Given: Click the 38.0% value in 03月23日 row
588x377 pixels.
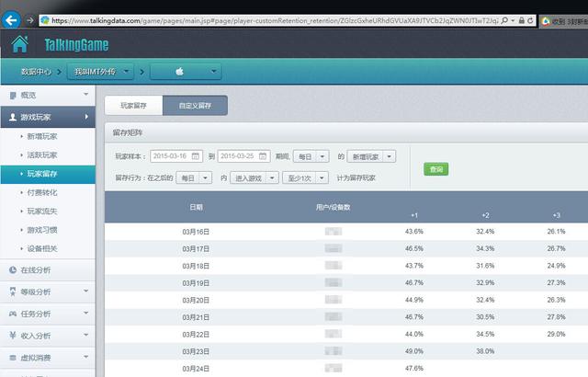Looking at the screenshot, I should point(485,351).
